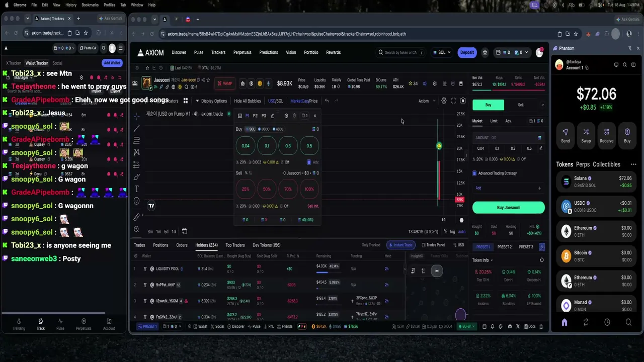This screenshot has height=362, width=644.
Task: Open the Phantom activity history clock icon
Action: coord(607,322)
